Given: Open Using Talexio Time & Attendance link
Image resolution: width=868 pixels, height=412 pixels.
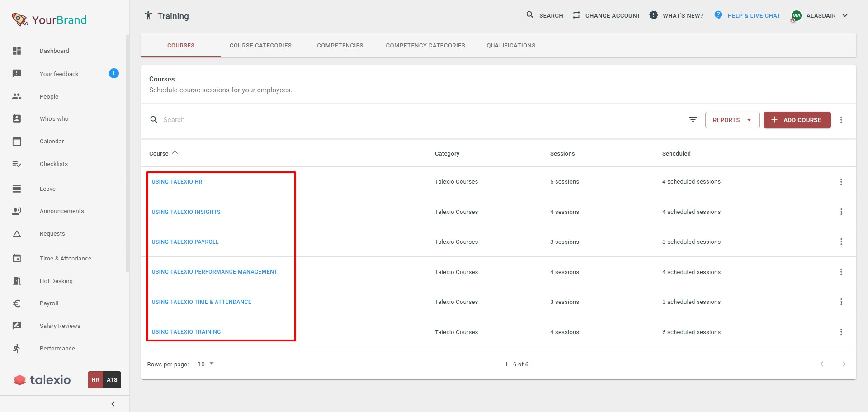Looking at the screenshot, I should (x=201, y=302).
